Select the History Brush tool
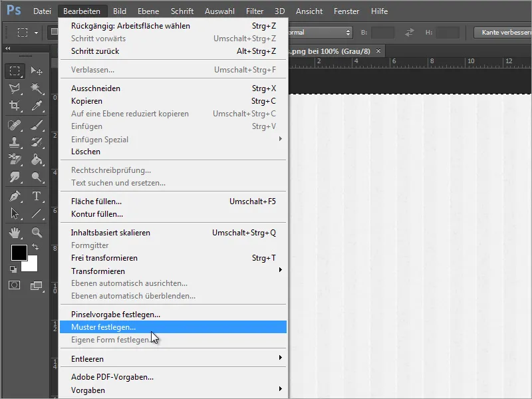The image size is (532, 399). click(37, 142)
